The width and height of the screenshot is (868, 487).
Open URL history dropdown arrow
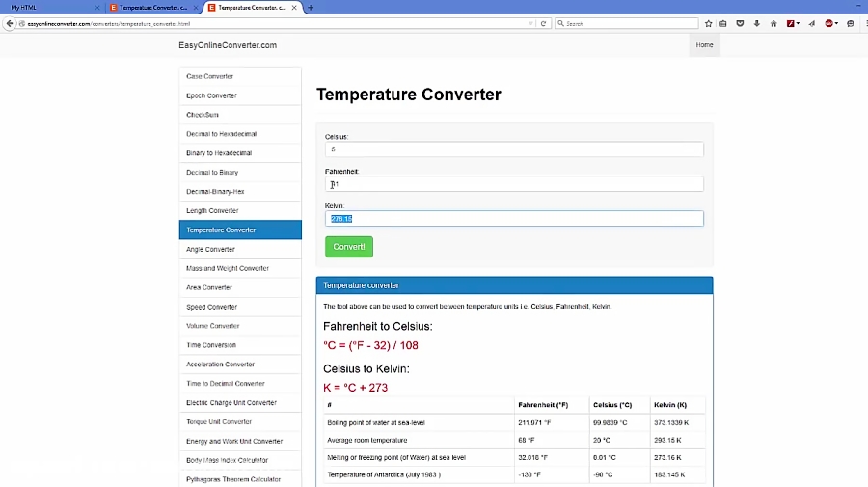[530, 24]
